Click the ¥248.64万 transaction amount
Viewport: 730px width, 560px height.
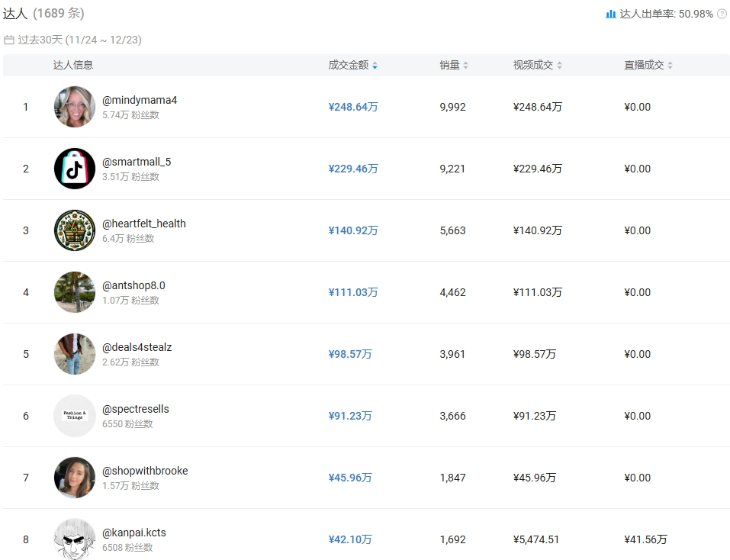(x=353, y=107)
